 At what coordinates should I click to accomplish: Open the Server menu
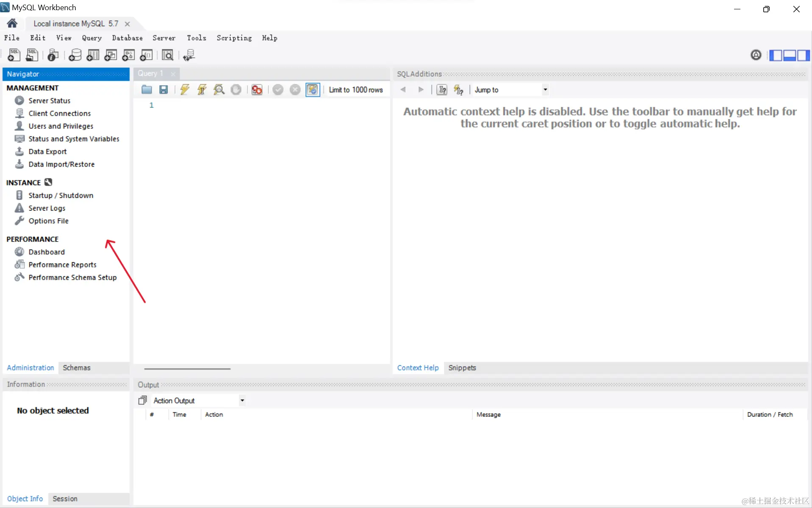click(x=164, y=38)
